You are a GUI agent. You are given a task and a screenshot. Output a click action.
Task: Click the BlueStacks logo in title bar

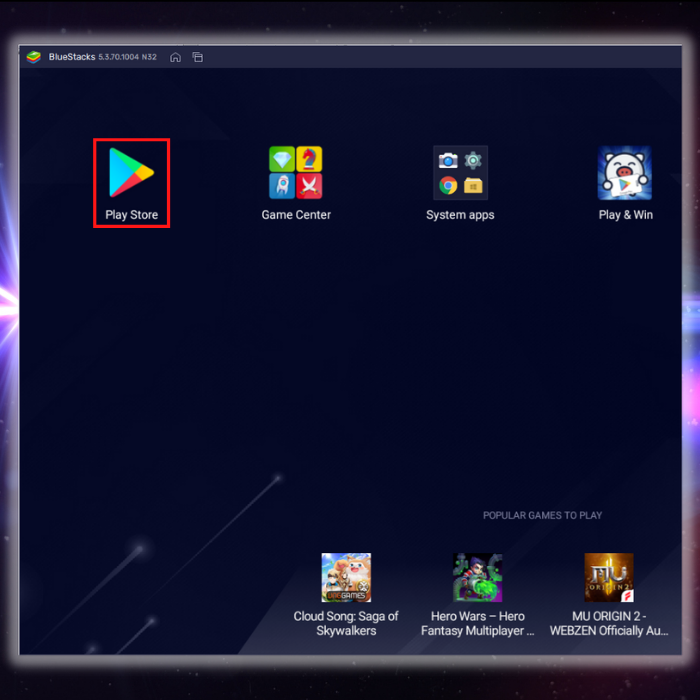pyautogui.click(x=34, y=57)
